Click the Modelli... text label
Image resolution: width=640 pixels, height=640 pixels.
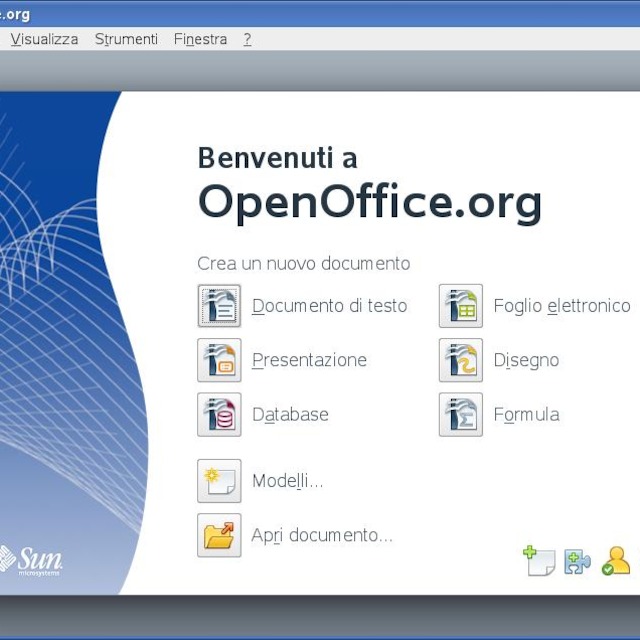(x=288, y=481)
